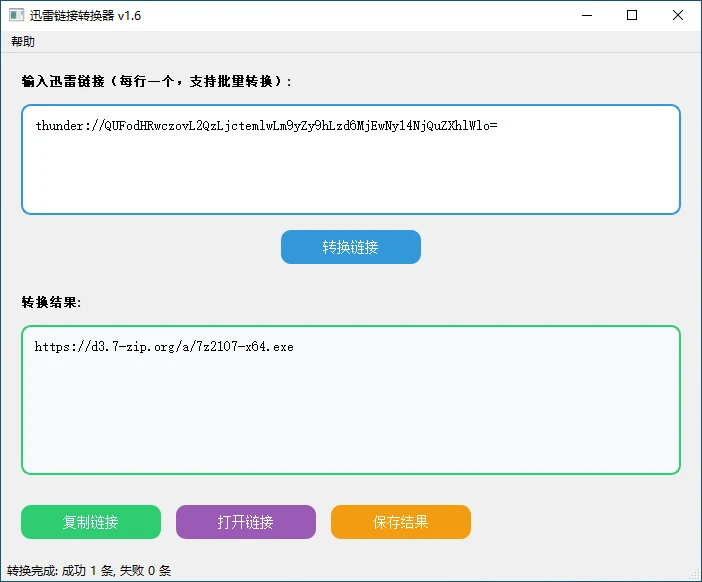The height and width of the screenshot is (582, 702).
Task: Click the resize grip at window corner
Action: [x=694, y=574]
